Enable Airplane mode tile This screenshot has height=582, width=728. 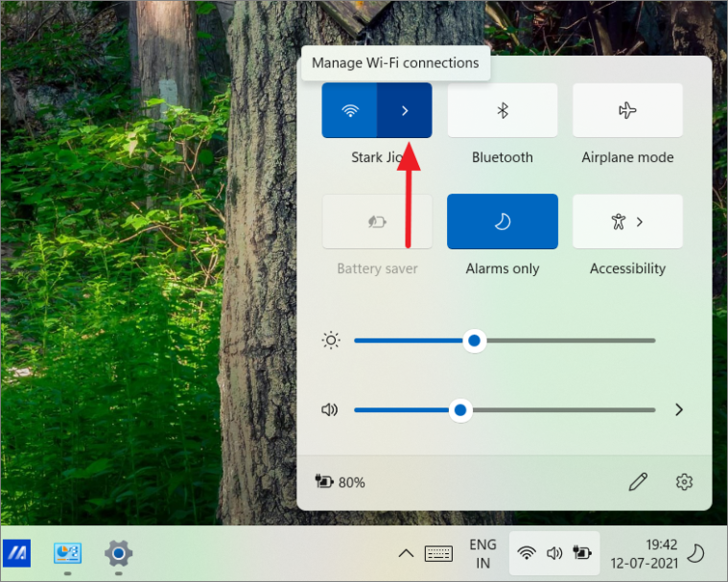coord(627,110)
